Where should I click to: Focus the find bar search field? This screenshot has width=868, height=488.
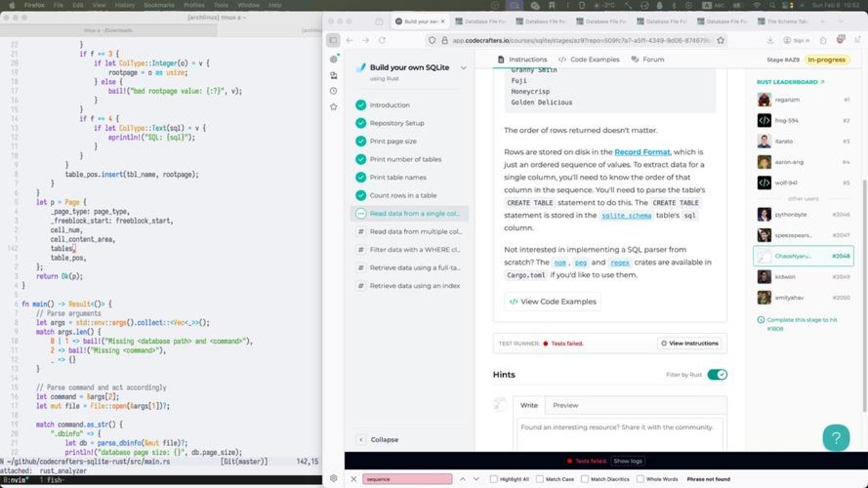click(x=408, y=479)
